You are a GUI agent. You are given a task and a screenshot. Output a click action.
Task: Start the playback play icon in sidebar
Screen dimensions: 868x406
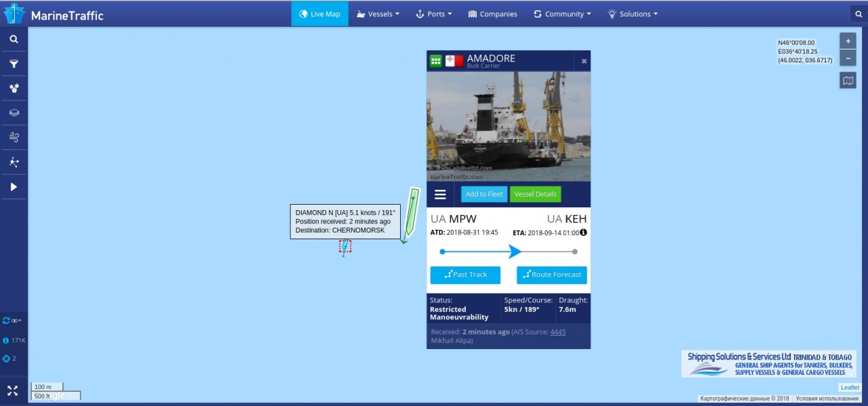click(14, 186)
